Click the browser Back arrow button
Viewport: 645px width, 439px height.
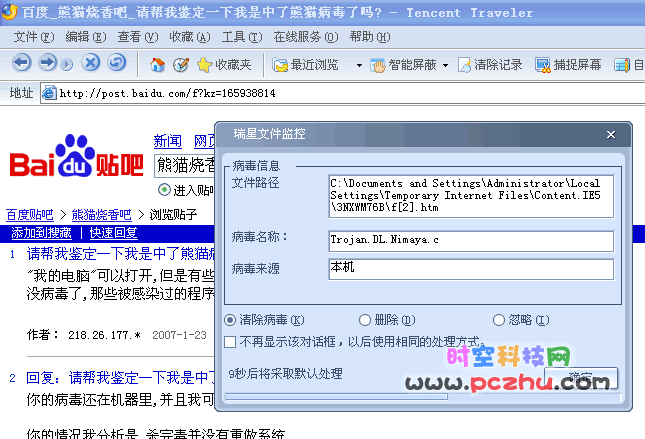click(x=21, y=63)
